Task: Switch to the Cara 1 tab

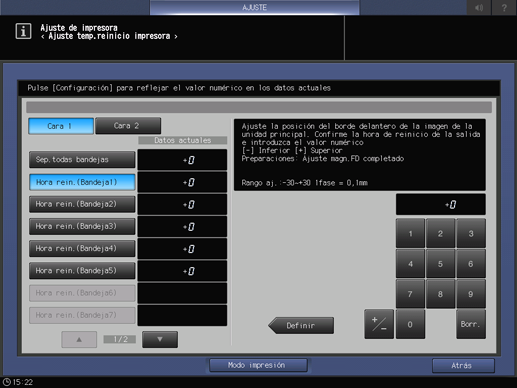Action: tap(61, 126)
